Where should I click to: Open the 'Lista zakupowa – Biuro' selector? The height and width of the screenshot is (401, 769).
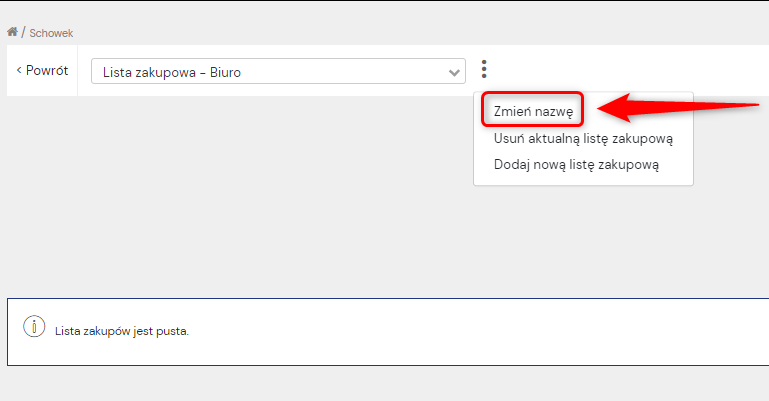tap(278, 72)
